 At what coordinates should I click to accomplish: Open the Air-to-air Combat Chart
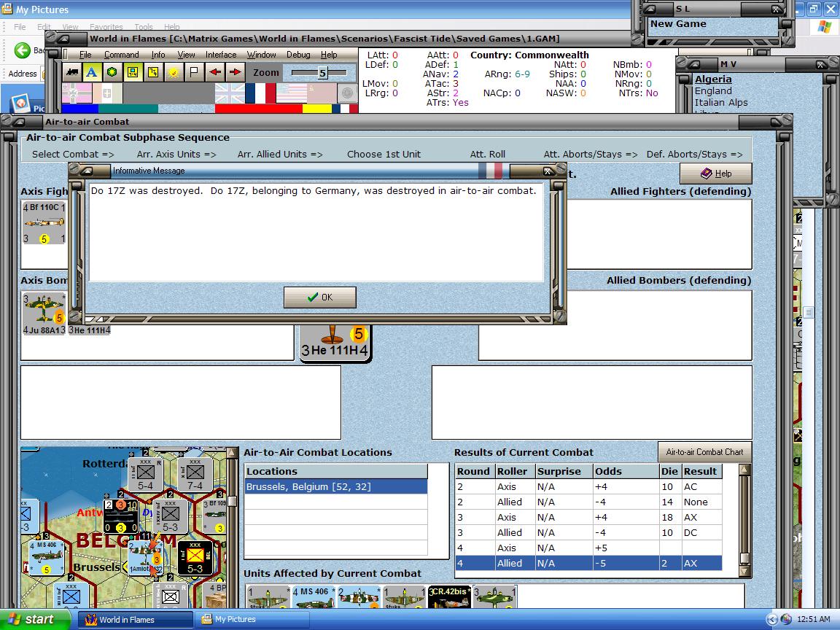click(704, 451)
